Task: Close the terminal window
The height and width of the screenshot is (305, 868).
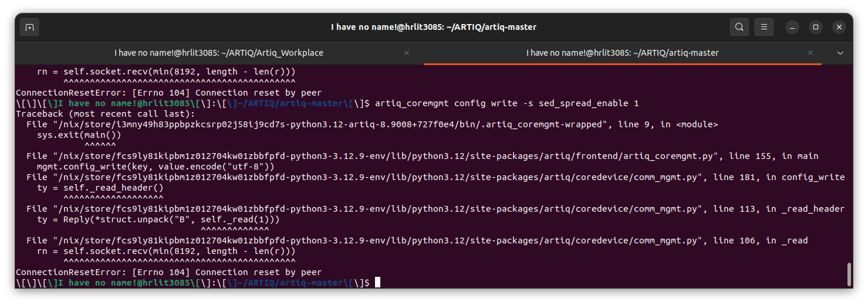Action: coord(839,27)
